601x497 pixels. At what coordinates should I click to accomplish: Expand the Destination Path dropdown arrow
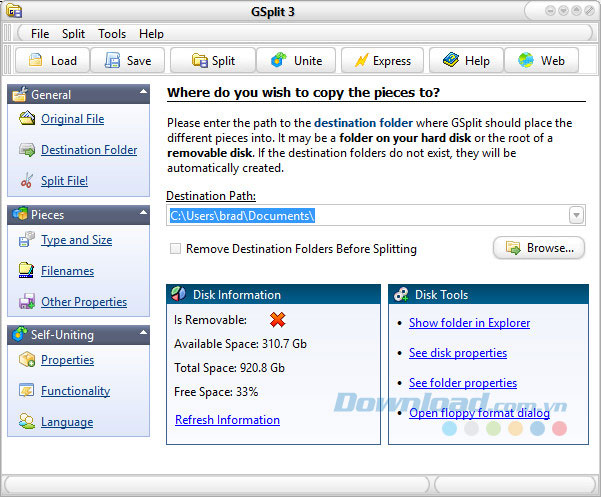point(576,215)
